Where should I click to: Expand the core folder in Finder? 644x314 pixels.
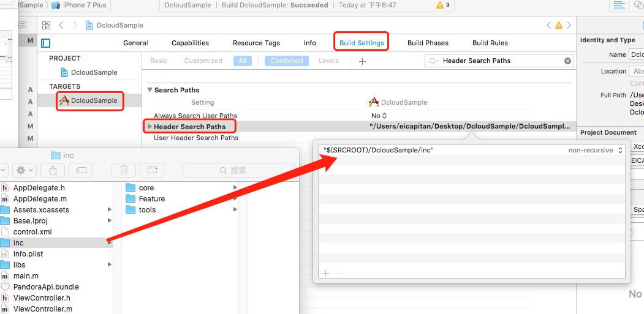pos(235,187)
